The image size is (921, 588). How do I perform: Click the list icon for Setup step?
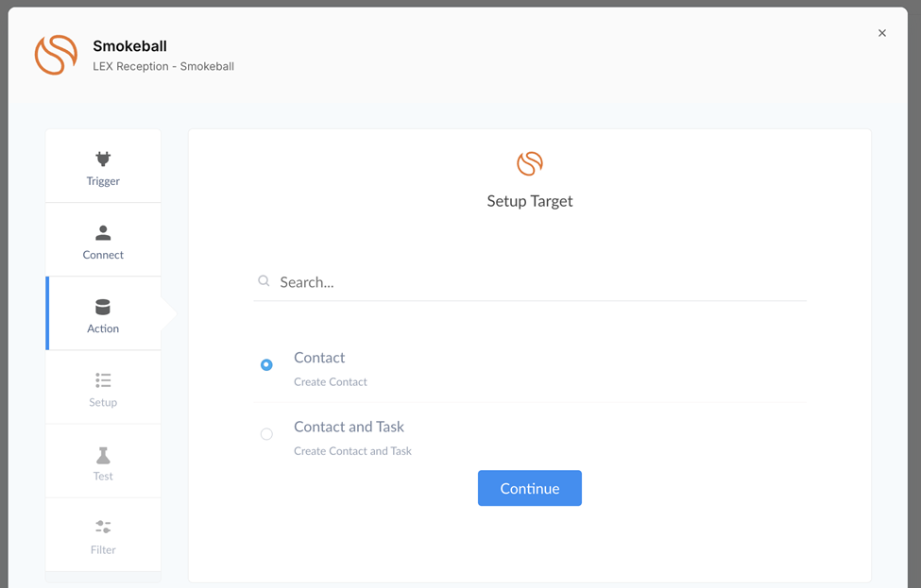pyautogui.click(x=103, y=380)
